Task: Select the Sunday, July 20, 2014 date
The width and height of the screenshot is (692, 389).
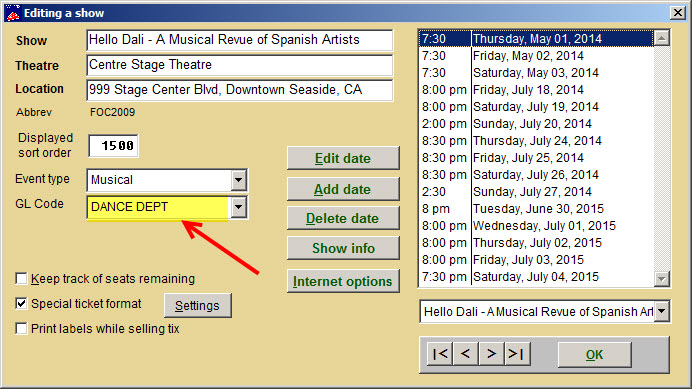Action: pyautogui.click(x=536, y=124)
